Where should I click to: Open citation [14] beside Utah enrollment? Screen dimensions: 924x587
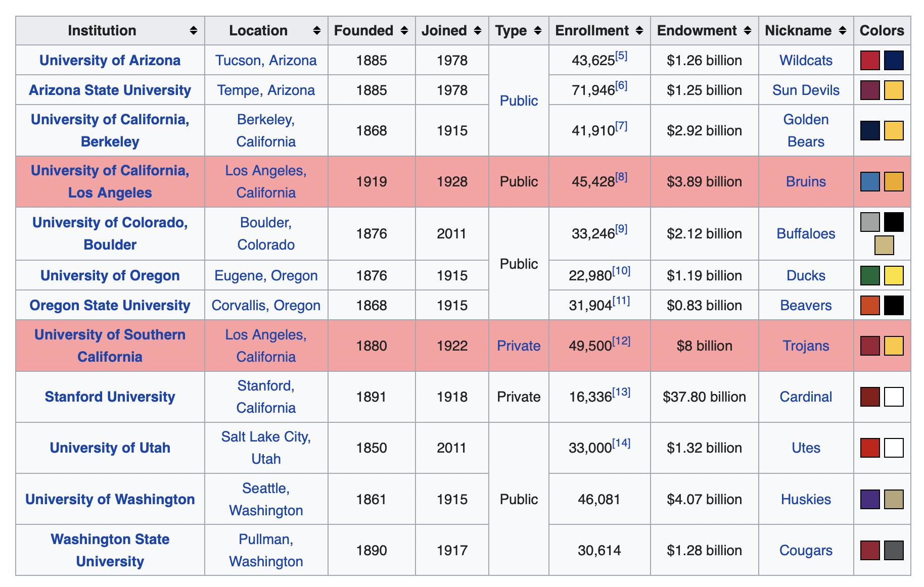click(621, 443)
